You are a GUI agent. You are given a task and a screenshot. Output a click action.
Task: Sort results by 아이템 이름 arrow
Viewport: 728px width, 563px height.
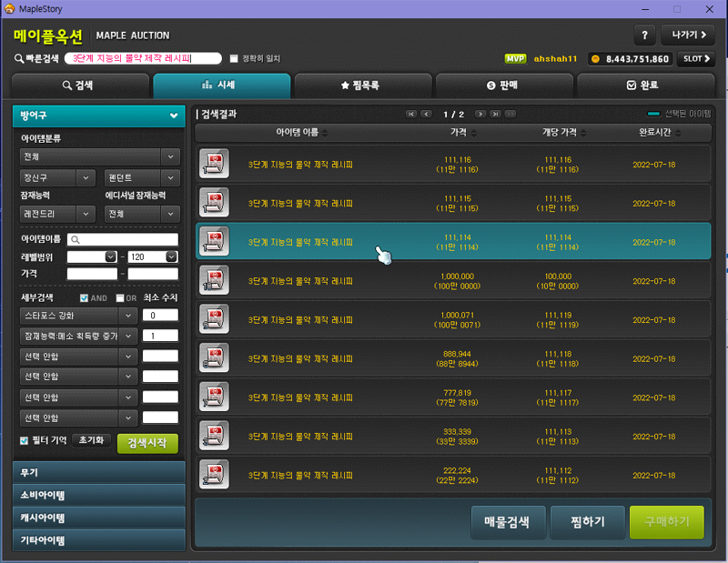click(325, 133)
